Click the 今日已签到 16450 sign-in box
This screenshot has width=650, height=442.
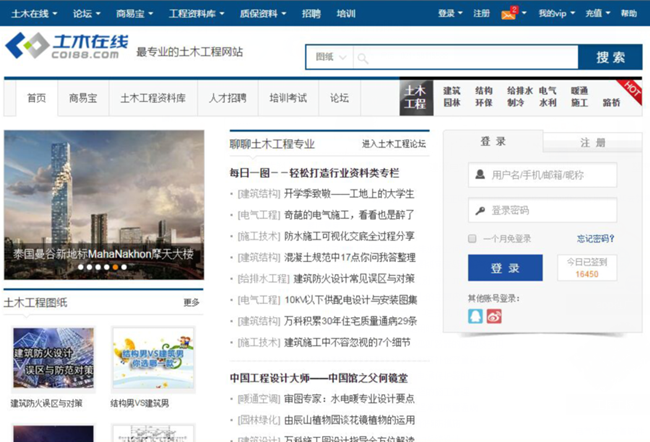[587, 268]
